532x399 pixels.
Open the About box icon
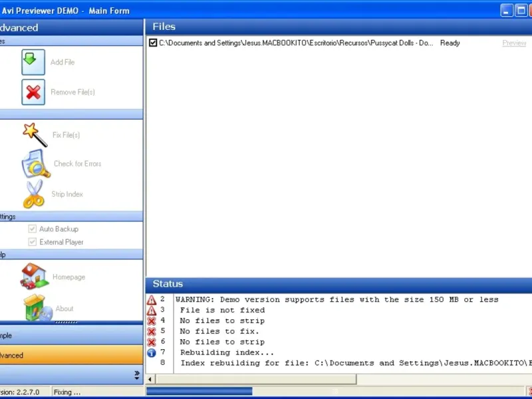(38, 308)
